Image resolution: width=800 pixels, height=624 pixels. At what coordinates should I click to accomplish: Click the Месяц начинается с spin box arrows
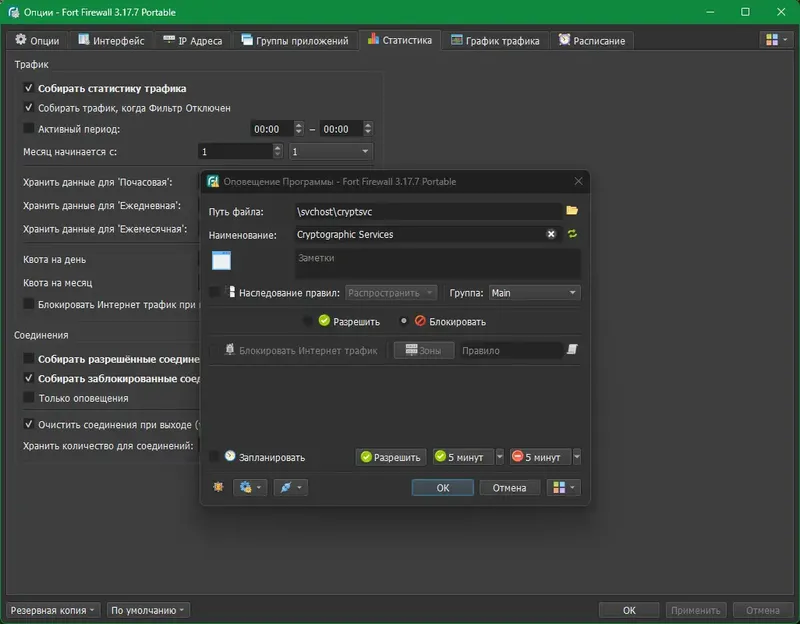(277, 151)
